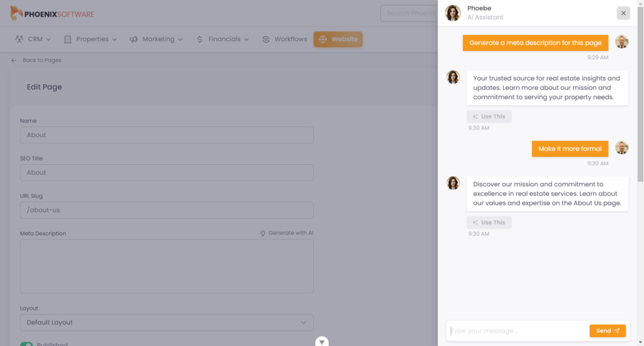Toggle the Published switch

pyautogui.click(x=26, y=344)
